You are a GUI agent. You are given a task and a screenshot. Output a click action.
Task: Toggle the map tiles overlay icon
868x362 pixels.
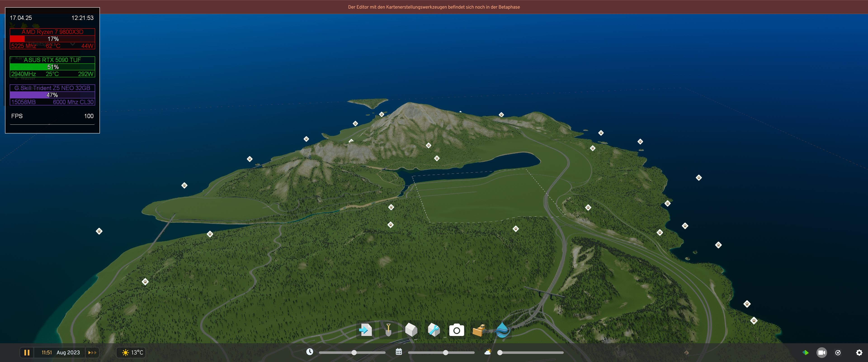coord(805,352)
